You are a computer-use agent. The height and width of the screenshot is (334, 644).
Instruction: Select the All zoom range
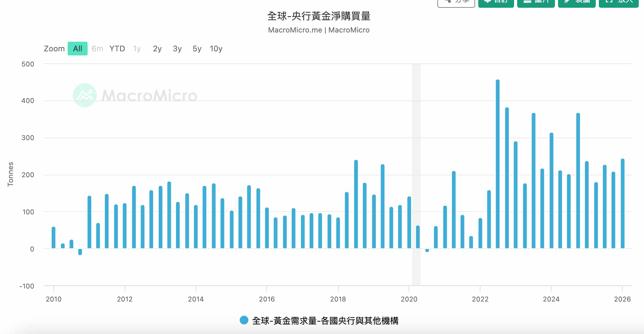(78, 49)
